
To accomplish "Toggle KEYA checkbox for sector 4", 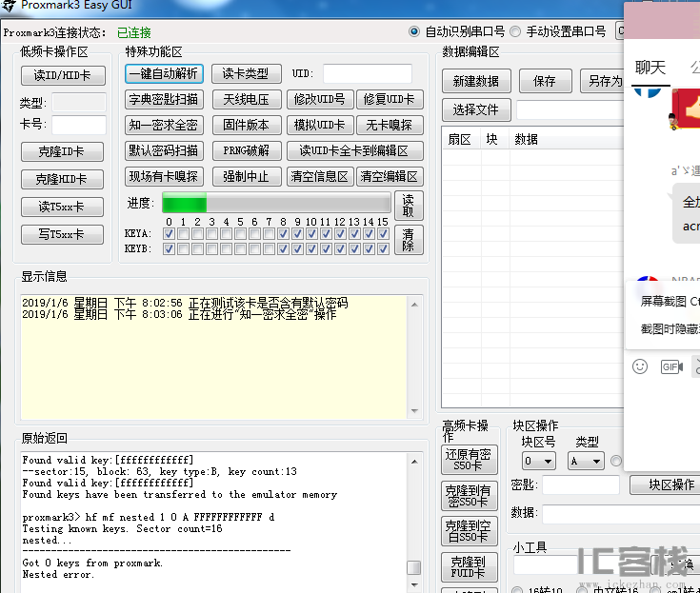I will pyautogui.click(x=226, y=234).
